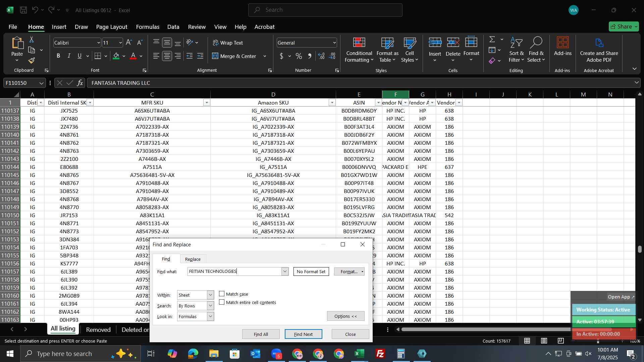Image resolution: width=644 pixels, height=362 pixels.
Task: Click Insert Function fx icon
Action: [x=80, y=83]
